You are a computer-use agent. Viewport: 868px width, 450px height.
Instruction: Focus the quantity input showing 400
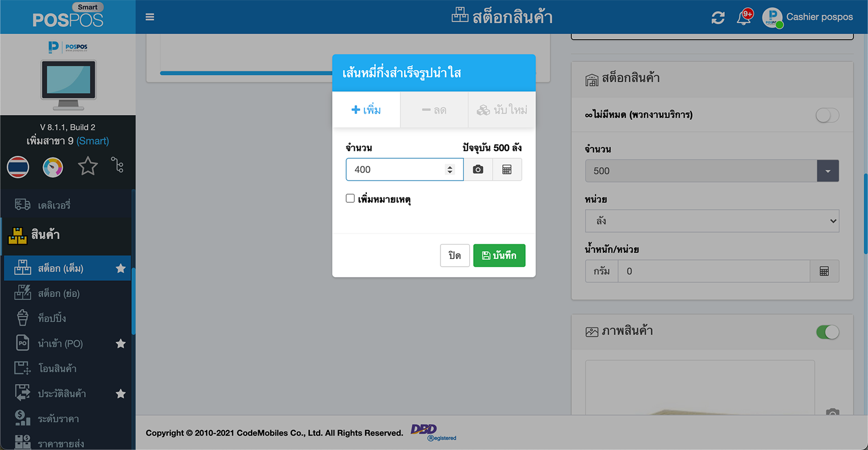405,170
